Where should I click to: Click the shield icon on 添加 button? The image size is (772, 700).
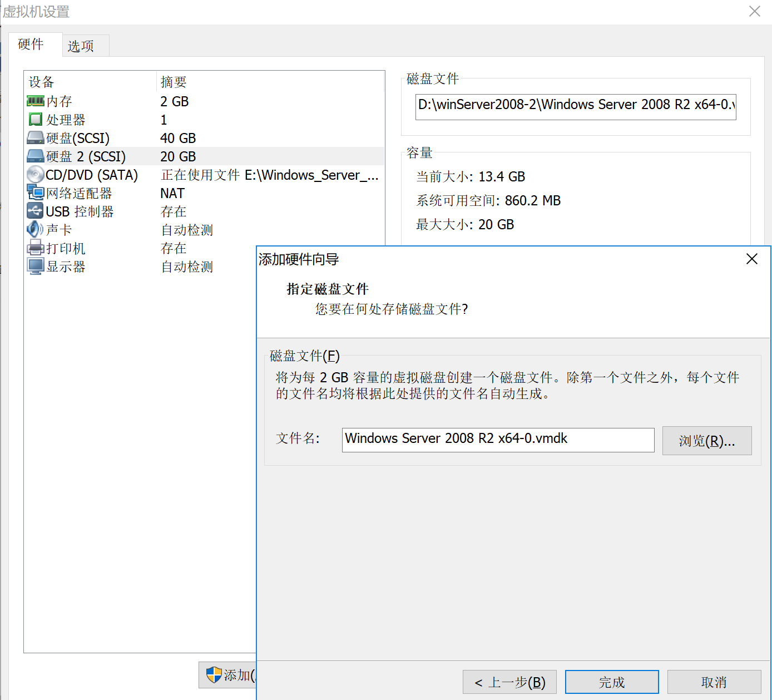click(214, 675)
